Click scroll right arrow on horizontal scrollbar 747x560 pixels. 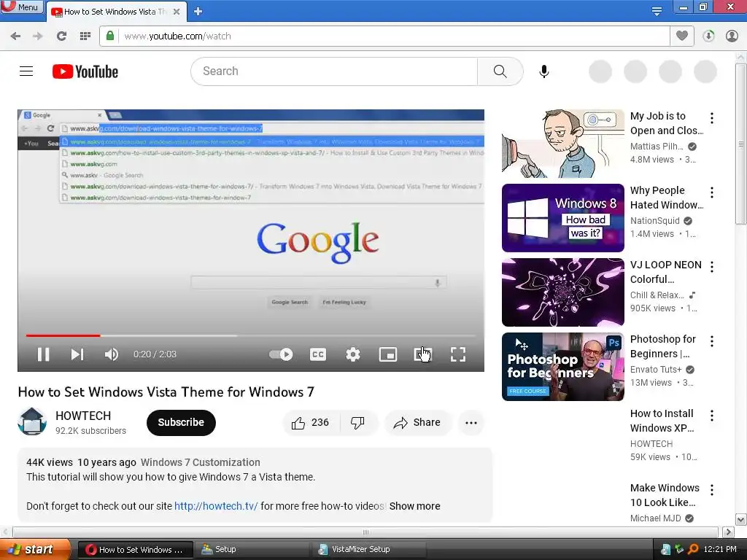pos(729,532)
